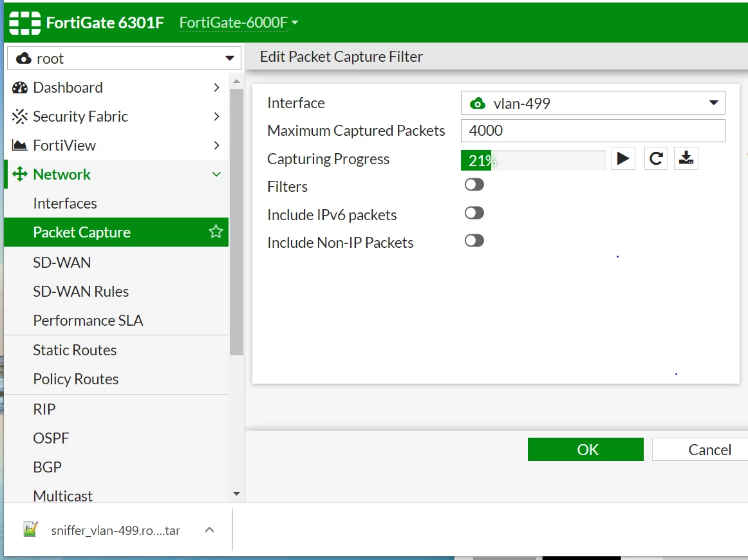Expand the FortiView menu chevron
This screenshot has height=560, width=748.
coord(216,145)
